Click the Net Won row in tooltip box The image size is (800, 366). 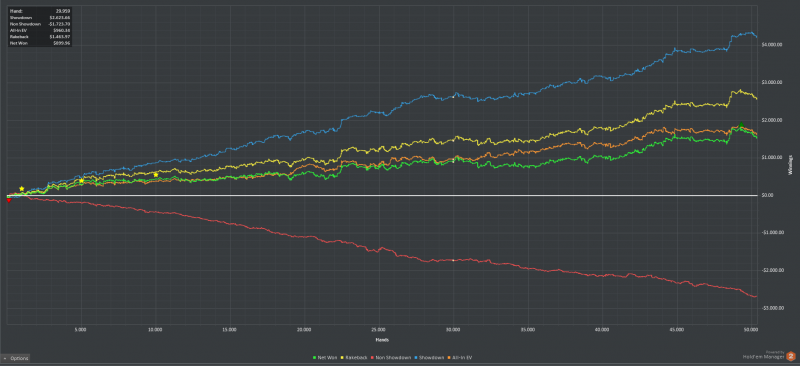click(40, 44)
